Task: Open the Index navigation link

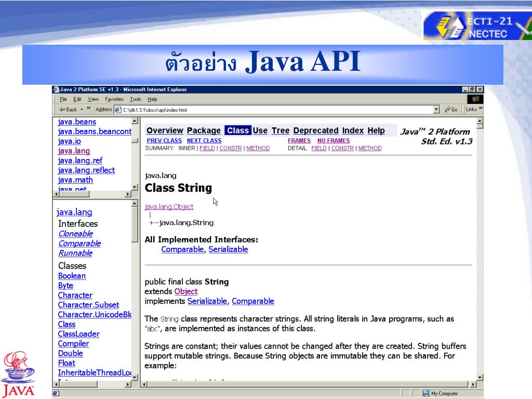Action: pos(353,130)
